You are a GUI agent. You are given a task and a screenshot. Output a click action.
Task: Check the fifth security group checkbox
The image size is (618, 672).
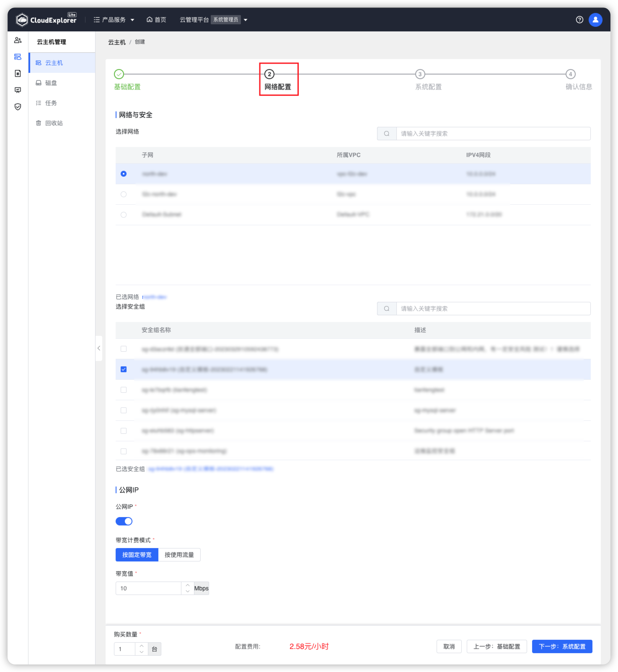123,431
